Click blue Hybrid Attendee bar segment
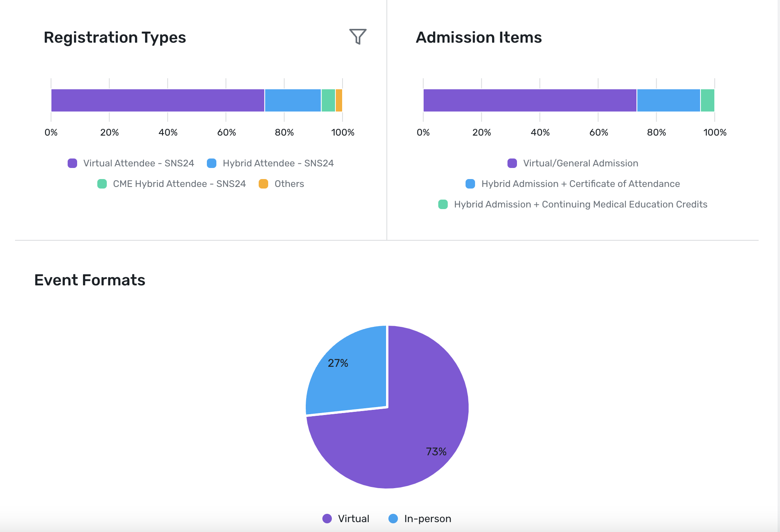 point(293,100)
